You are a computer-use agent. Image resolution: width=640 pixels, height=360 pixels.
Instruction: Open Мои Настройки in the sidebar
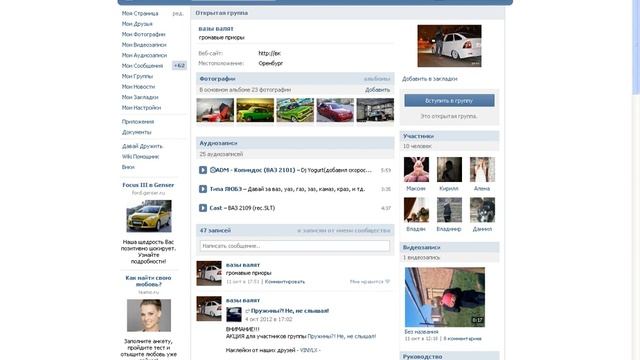point(141,108)
